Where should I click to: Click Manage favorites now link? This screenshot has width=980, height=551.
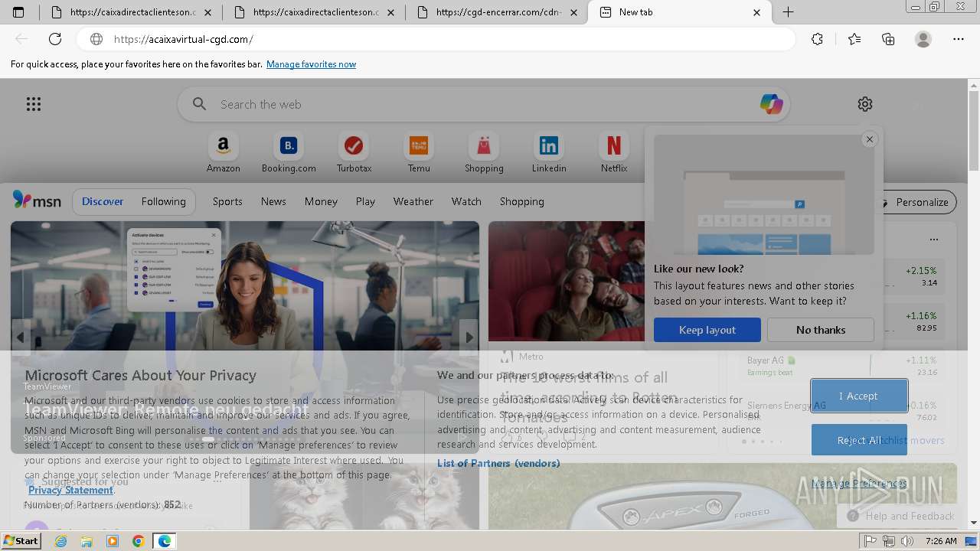[311, 64]
